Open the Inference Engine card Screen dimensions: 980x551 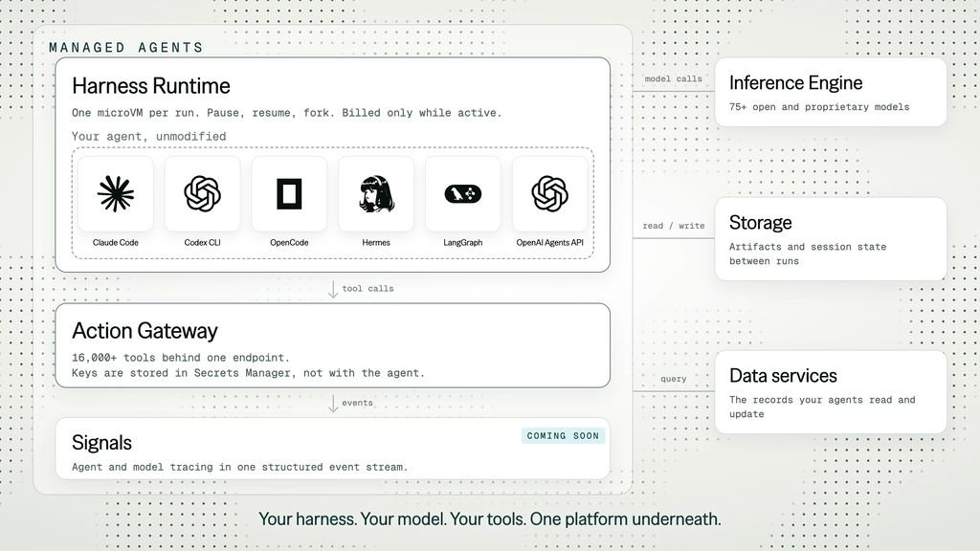pos(831,93)
